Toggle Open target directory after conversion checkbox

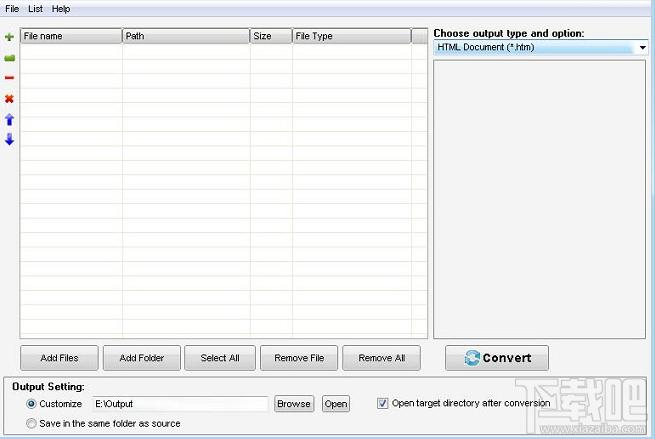click(383, 403)
